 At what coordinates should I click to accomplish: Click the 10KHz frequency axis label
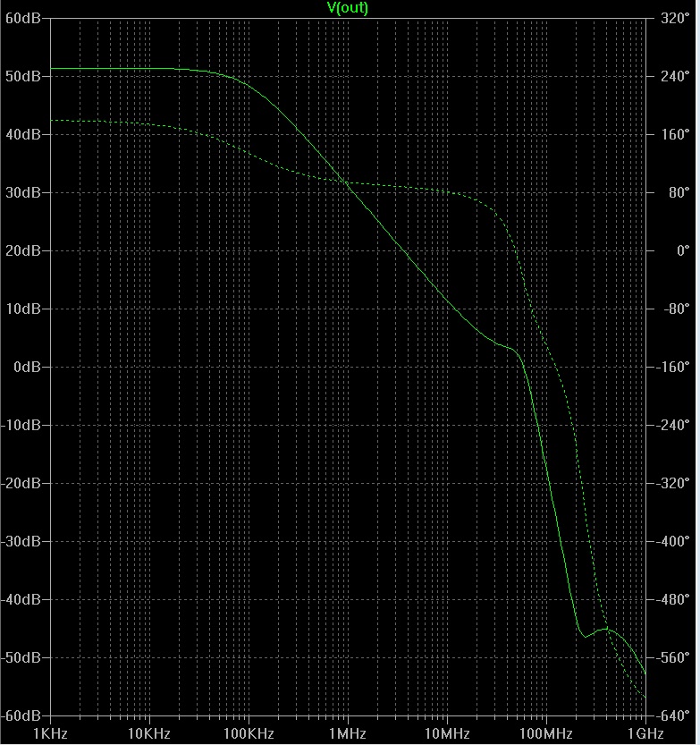tap(149, 734)
